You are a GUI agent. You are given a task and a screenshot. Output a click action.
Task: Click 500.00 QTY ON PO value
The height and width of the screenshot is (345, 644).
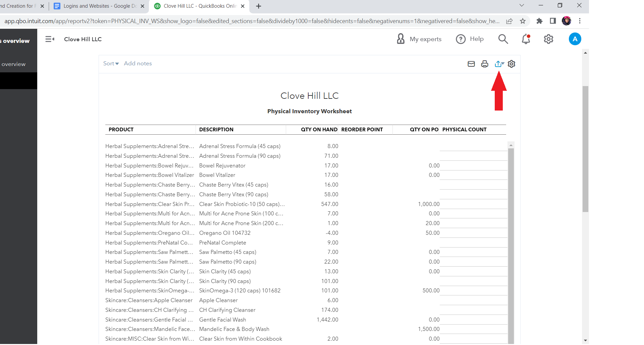pos(431,291)
